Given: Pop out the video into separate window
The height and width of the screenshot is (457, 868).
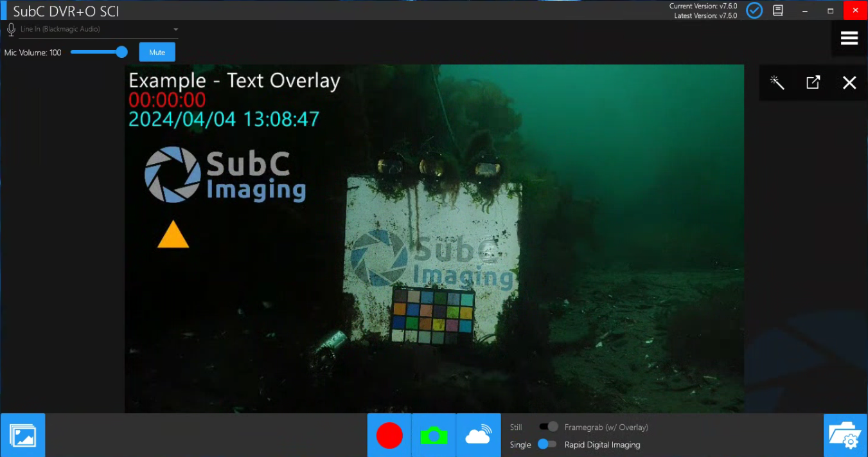Looking at the screenshot, I should 813,82.
